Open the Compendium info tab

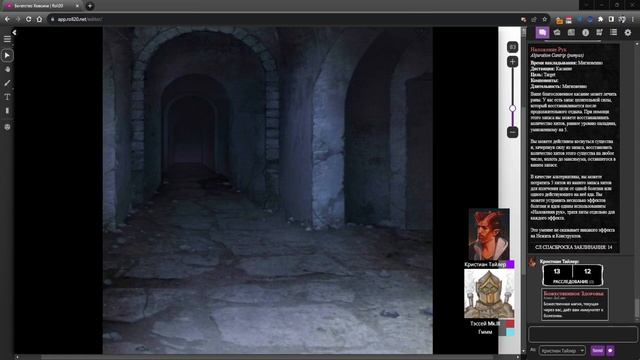click(585, 32)
